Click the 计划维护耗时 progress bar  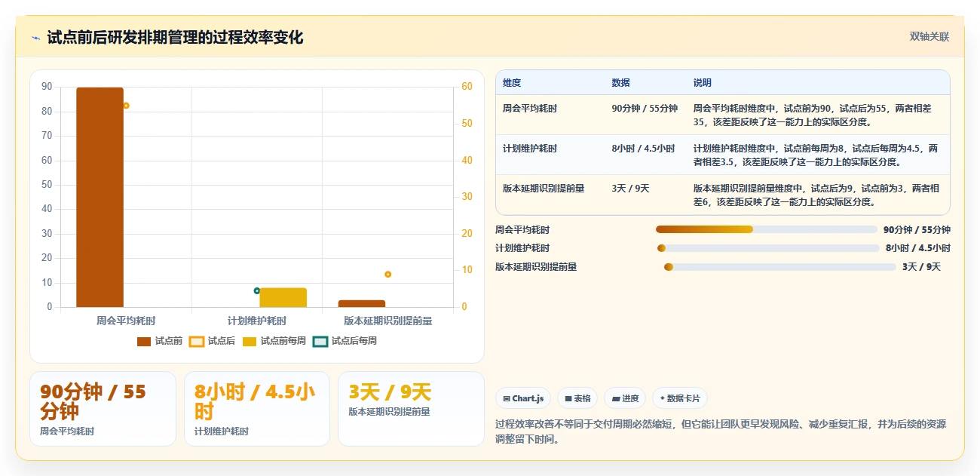coord(768,248)
